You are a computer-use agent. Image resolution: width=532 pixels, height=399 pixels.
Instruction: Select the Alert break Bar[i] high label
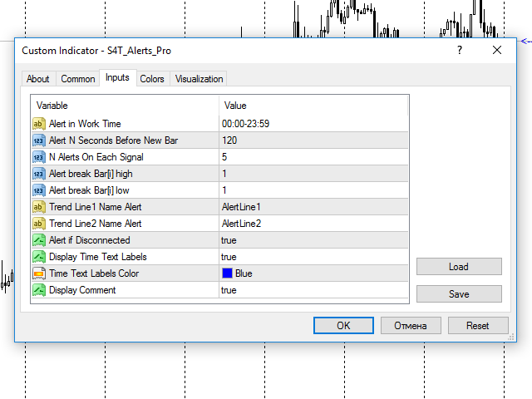point(91,174)
